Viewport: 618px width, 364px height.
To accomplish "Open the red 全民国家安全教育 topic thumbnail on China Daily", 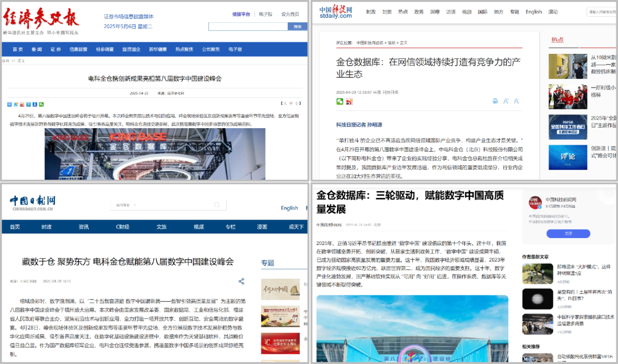I will [x=280, y=343].
